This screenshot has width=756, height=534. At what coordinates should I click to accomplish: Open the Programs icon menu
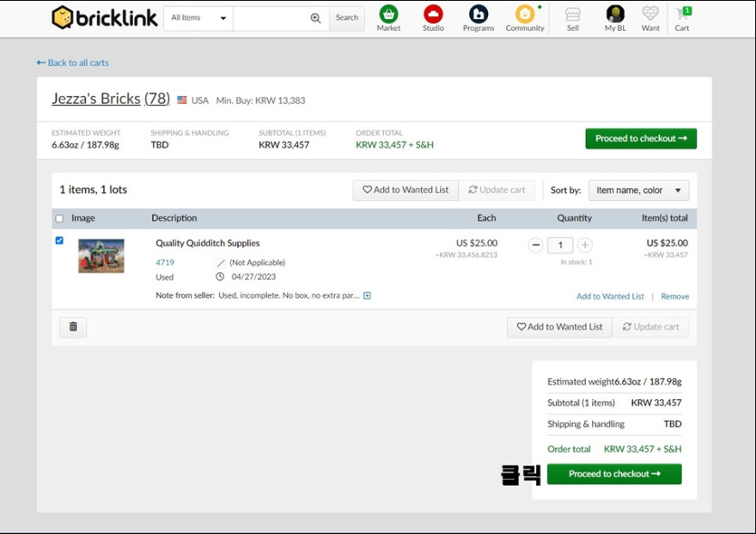click(479, 18)
